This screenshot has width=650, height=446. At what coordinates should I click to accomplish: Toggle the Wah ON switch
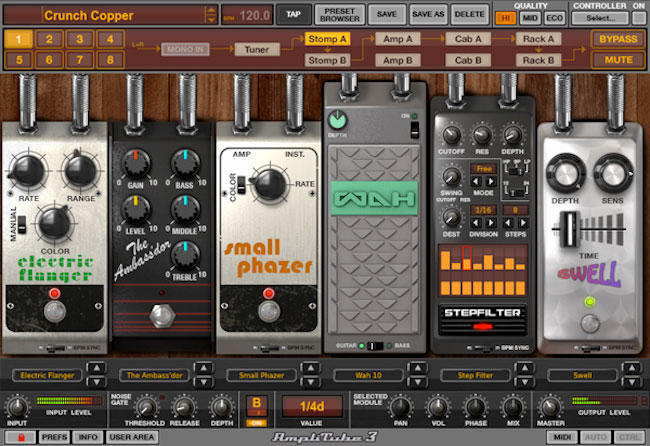click(415, 130)
